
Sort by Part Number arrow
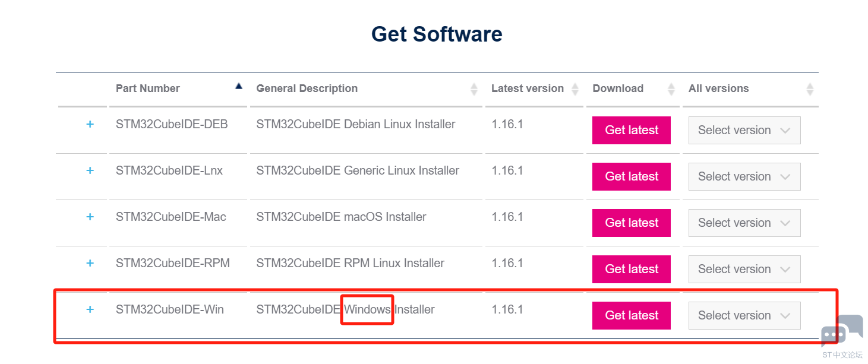pos(239,86)
